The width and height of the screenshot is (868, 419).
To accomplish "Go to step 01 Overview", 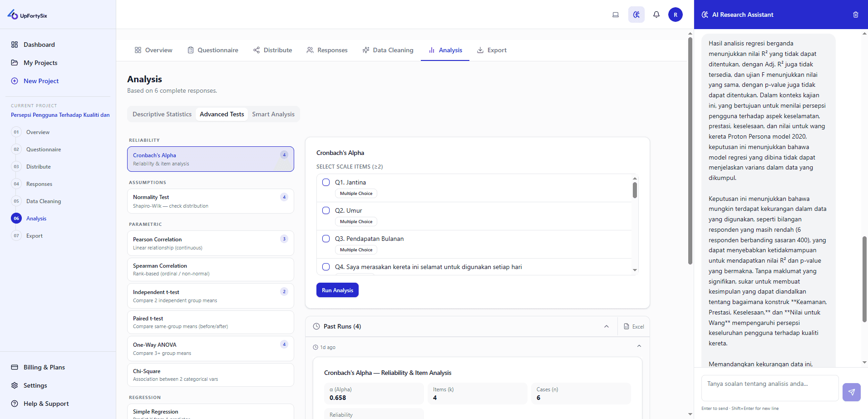I will coord(30,132).
